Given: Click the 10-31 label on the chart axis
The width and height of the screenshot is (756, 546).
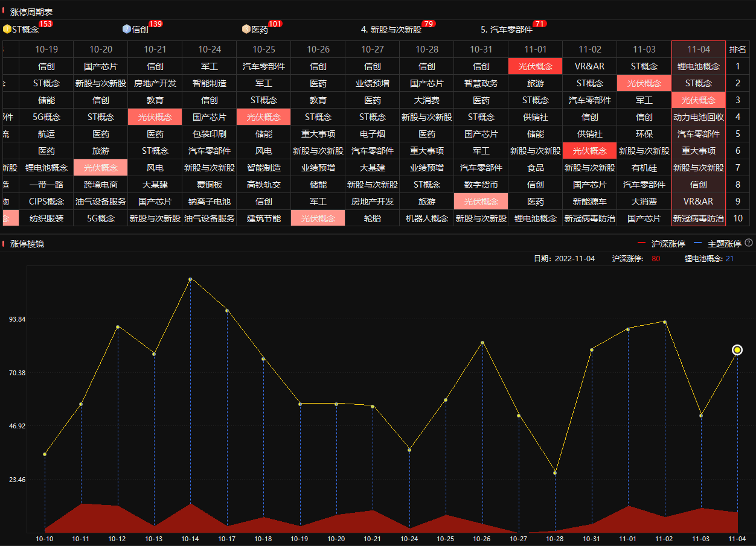Looking at the screenshot, I should pos(592,538).
